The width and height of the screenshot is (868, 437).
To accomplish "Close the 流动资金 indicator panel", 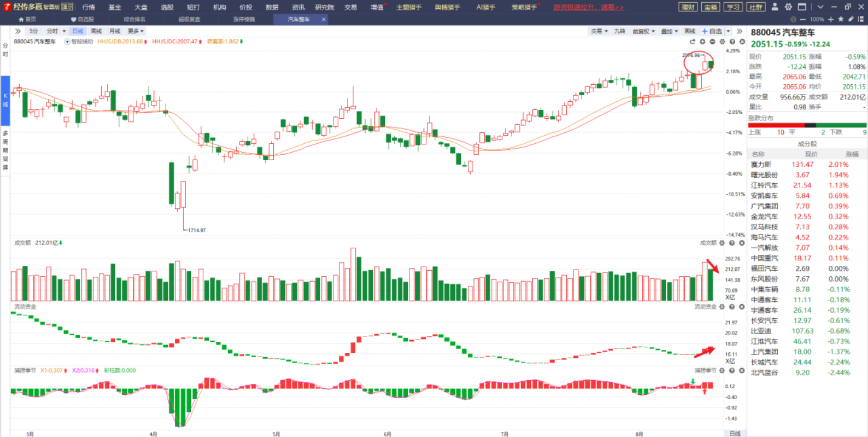I will pos(742,307).
